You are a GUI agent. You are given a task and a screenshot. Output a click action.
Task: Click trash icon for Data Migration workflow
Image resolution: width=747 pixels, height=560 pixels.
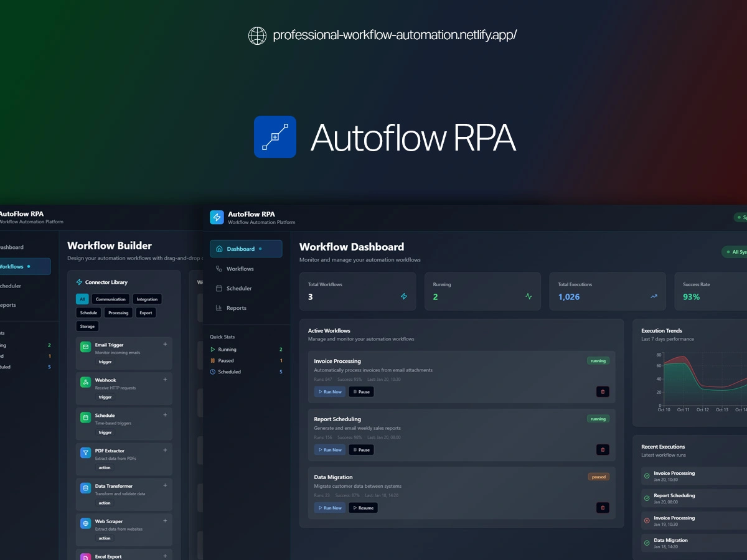point(603,508)
